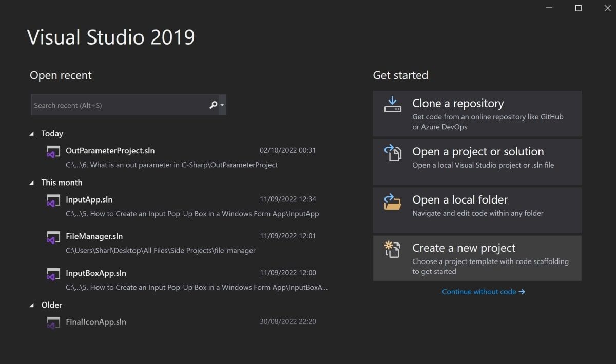Click the Clone a repository download icon
616x364 pixels.
click(x=393, y=104)
